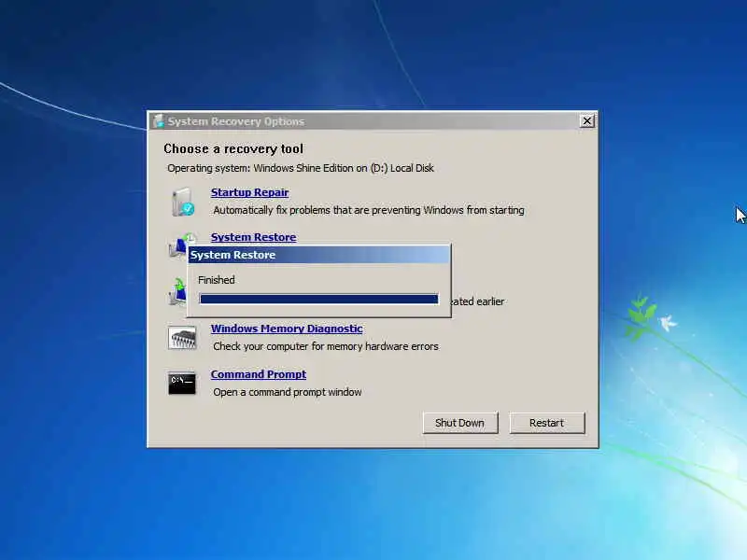Image resolution: width=747 pixels, height=560 pixels.
Task: Click the System Recovery Options title text
Action: 236,121
